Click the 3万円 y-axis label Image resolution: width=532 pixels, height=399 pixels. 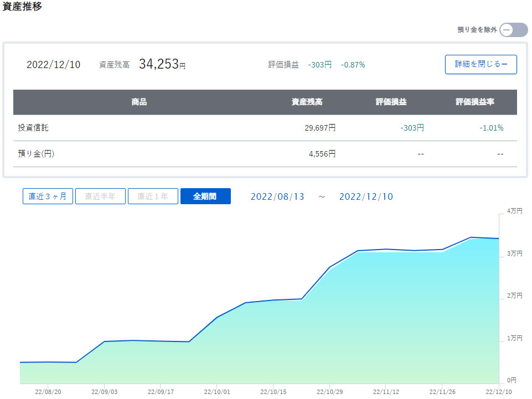[514, 253]
